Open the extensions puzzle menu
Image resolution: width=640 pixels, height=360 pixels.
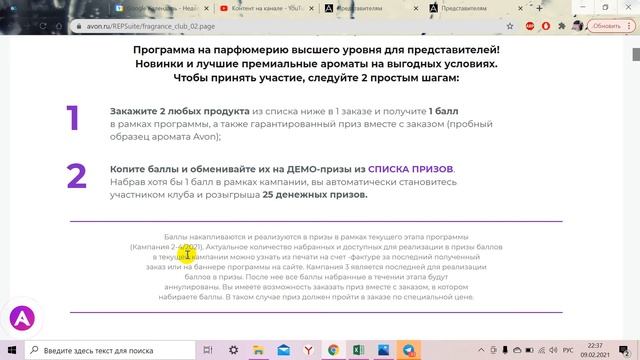pos(562,26)
